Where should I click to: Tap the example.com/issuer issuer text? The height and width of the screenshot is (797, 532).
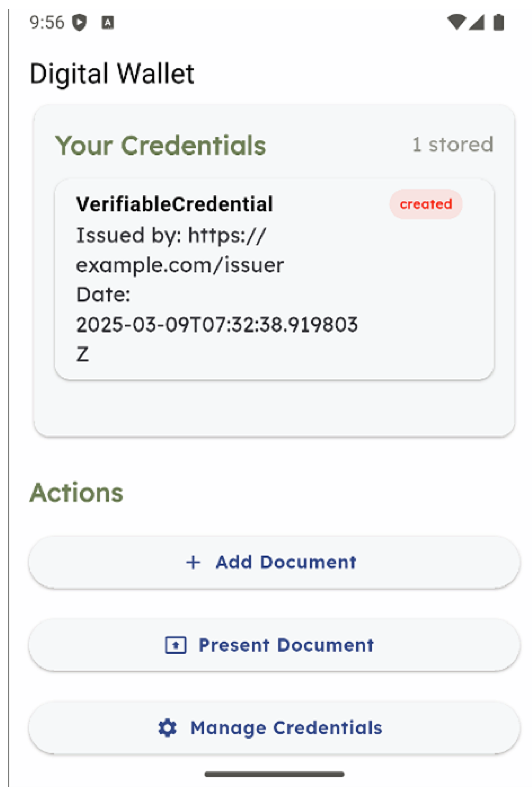pos(180,265)
